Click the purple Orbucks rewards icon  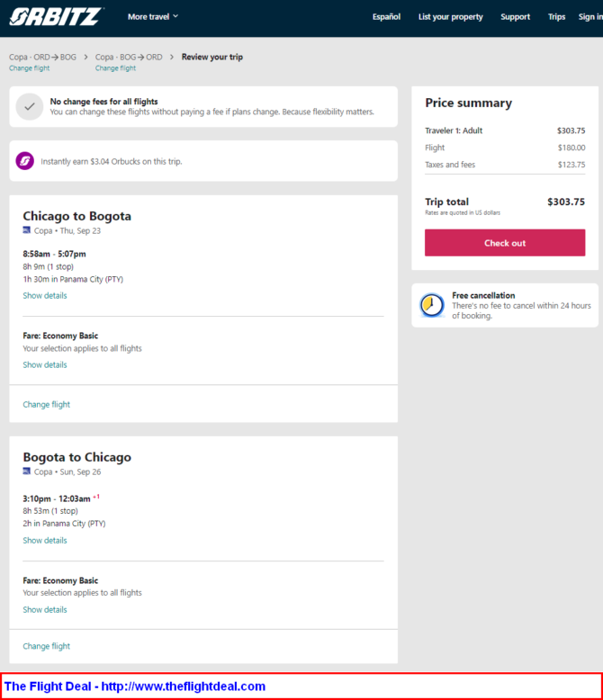[25, 161]
